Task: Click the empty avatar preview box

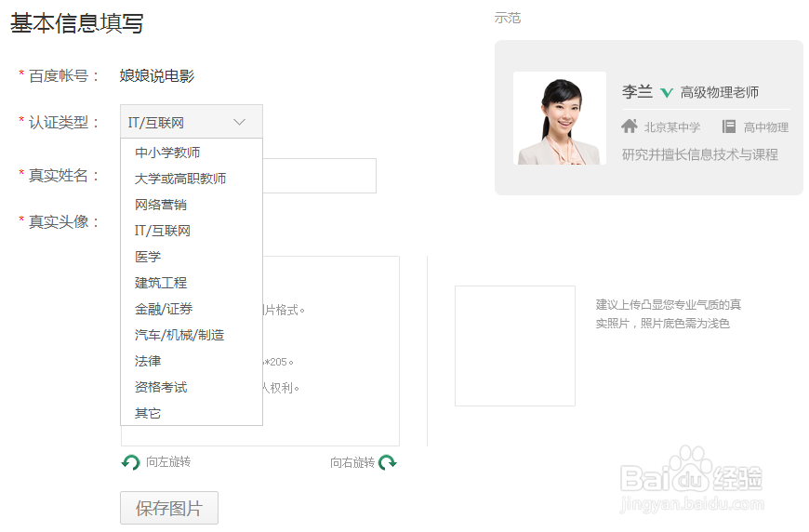Action: click(515, 346)
